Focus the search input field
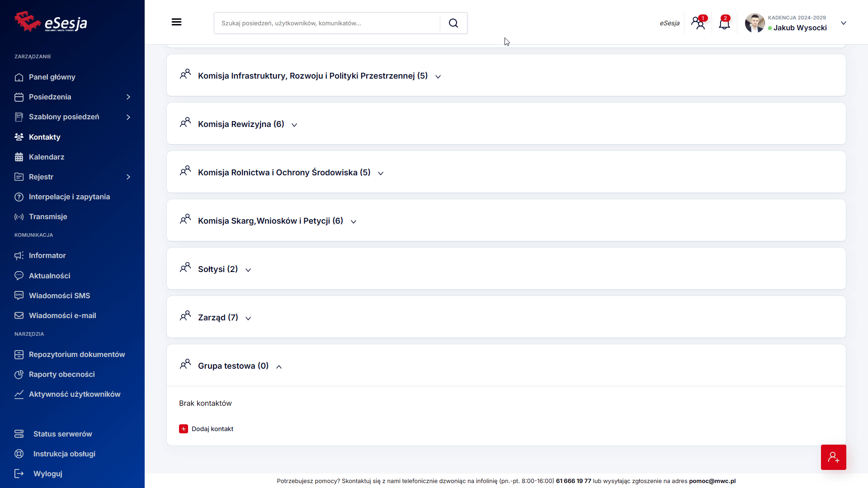Screen dimensions: 868x488 [327, 23]
